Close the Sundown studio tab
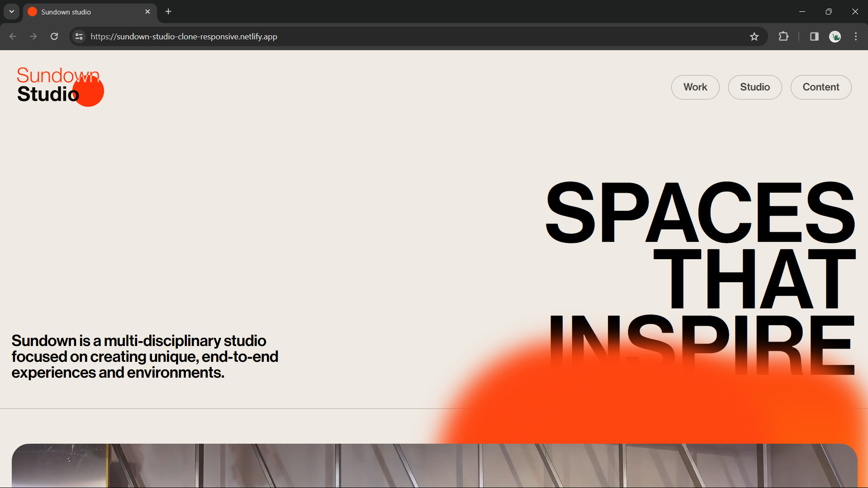Viewport: 868px width, 488px height. (147, 12)
